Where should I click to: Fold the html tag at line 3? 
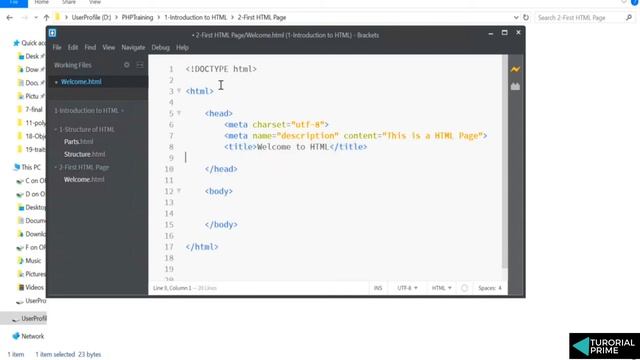(179, 91)
